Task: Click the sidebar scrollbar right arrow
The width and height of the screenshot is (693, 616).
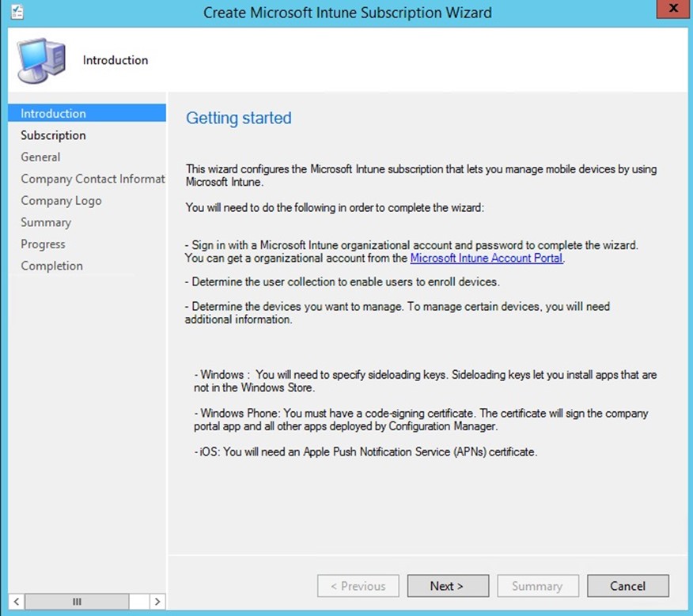Action: pyautogui.click(x=157, y=602)
